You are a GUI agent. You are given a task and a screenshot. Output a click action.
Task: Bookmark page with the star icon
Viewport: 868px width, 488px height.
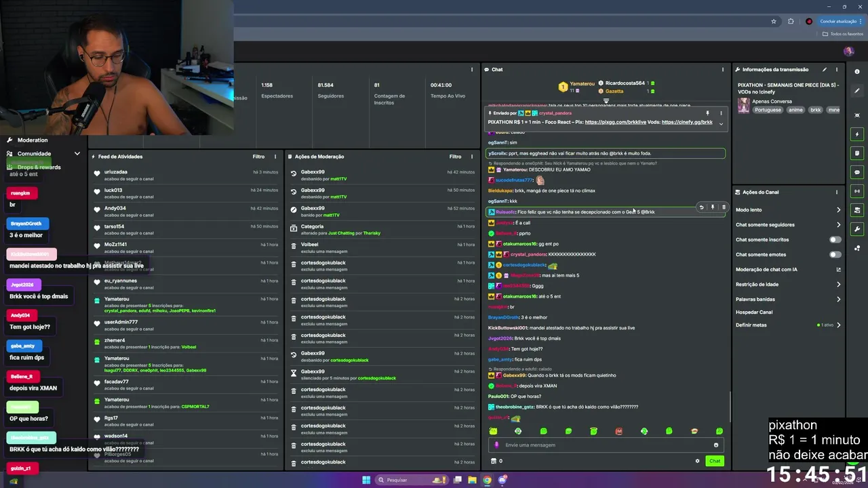pyautogui.click(x=774, y=21)
